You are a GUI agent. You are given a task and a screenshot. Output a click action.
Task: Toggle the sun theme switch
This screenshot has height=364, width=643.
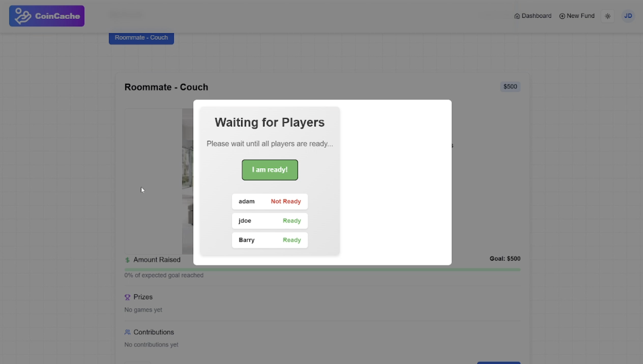(x=608, y=16)
